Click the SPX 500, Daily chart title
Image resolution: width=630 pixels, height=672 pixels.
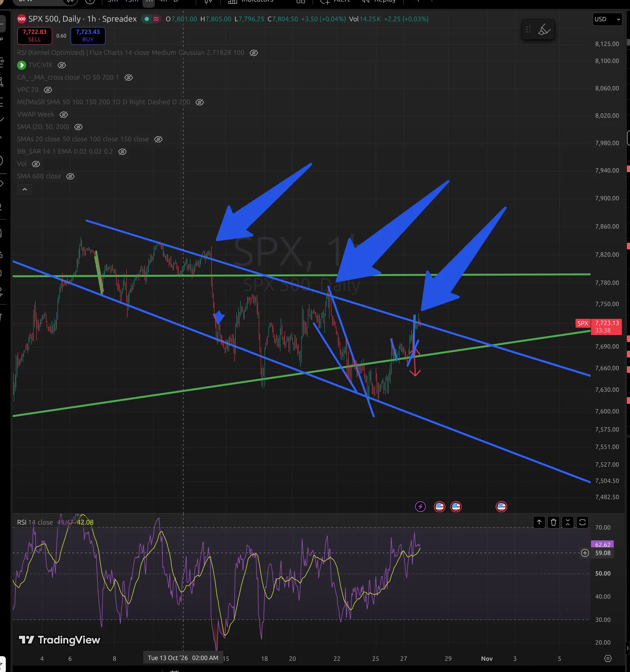pyautogui.click(x=82, y=19)
